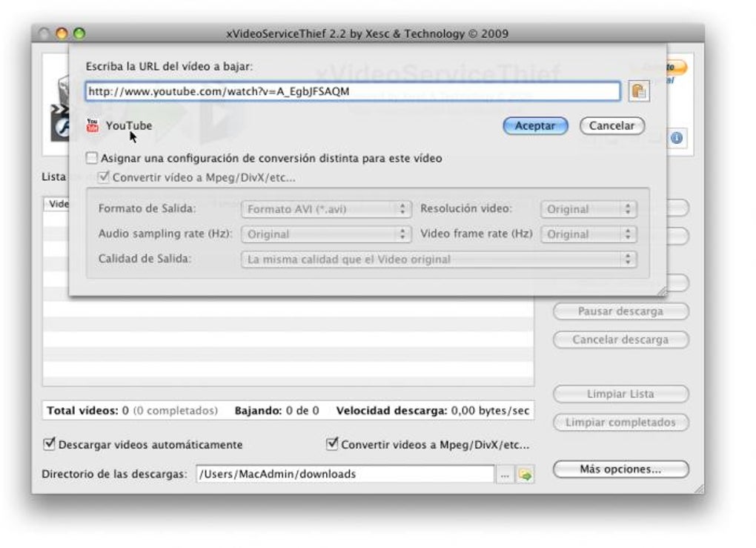Open the Video frame rate dropdown
This screenshot has height=548, width=756.
(x=588, y=234)
